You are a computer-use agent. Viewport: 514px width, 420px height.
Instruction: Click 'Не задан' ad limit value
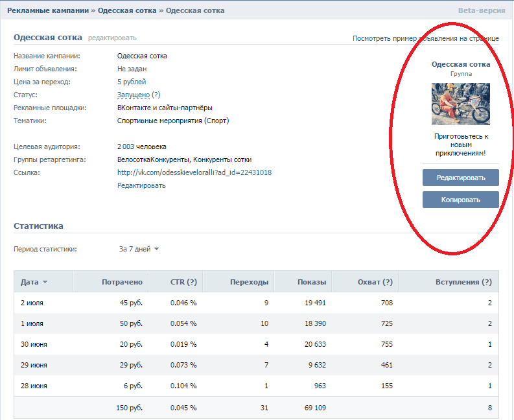coord(132,69)
